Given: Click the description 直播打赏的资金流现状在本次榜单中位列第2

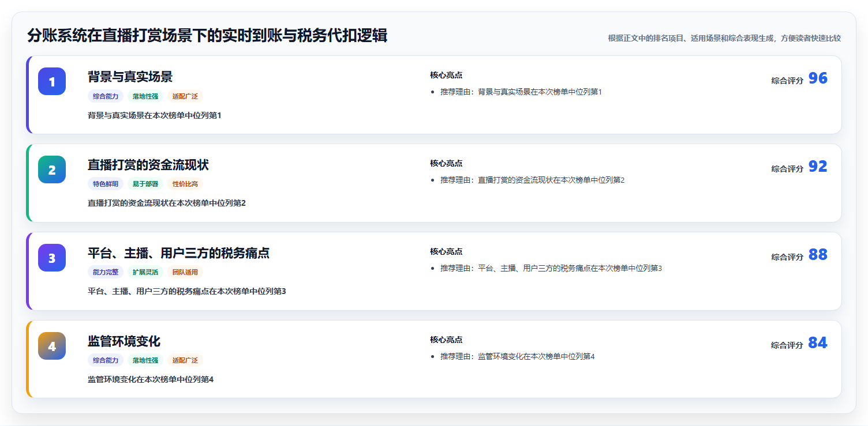Looking at the screenshot, I should click(x=167, y=203).
